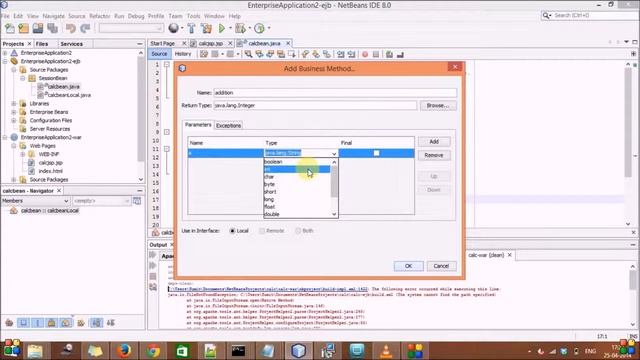This screenshot has width=640, height=360.
Task: Open the Refactor menu
Action: coord(100,16)
